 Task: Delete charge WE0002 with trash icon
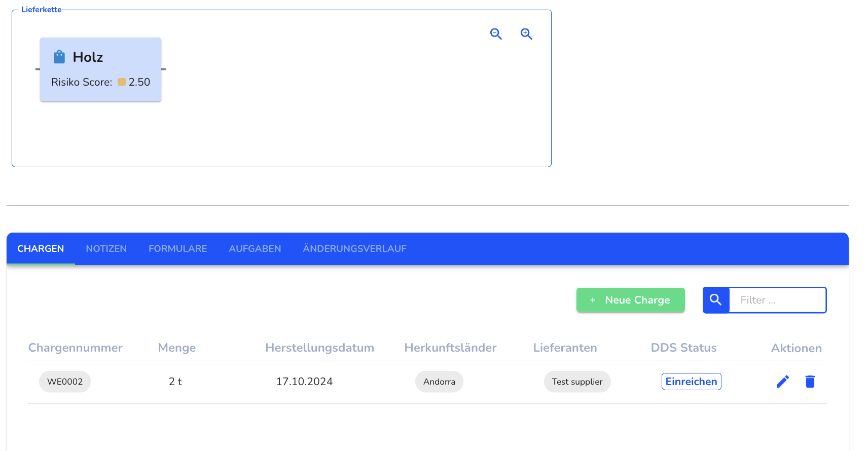coord(810,382)
